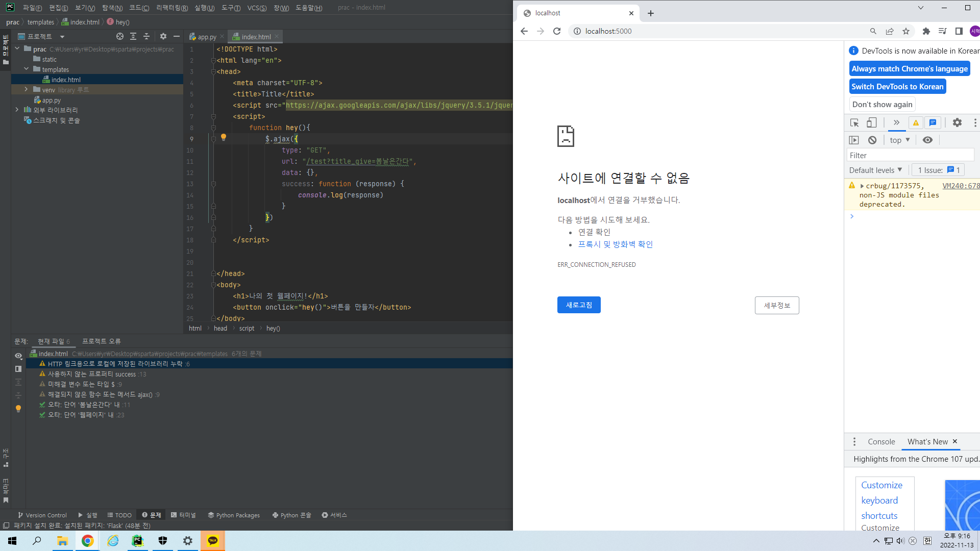The width and height of the screenshot is (980, 551).
Task: Click the Don't show again button
Action: click(882, 105)
